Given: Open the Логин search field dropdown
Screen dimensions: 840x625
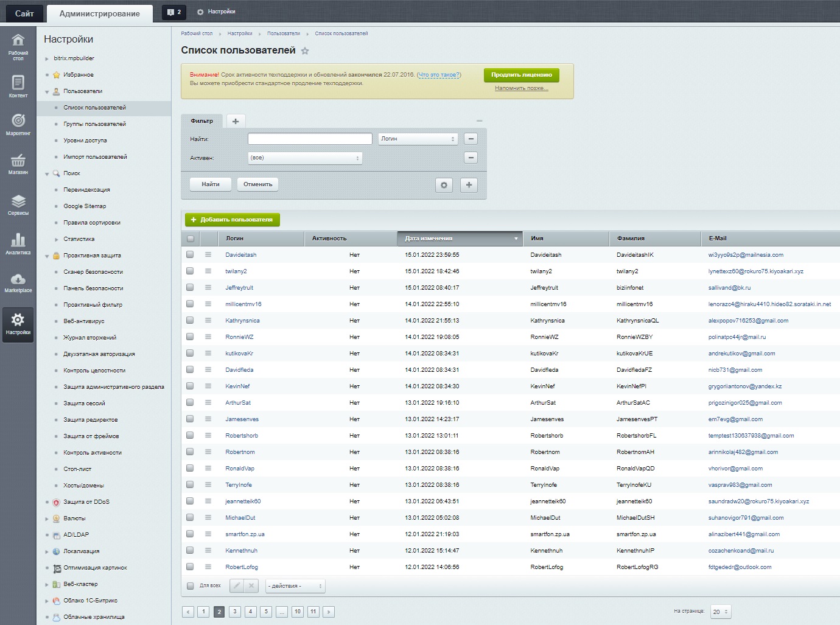Looking at the screenshot, I should click(x=418, y=139).
